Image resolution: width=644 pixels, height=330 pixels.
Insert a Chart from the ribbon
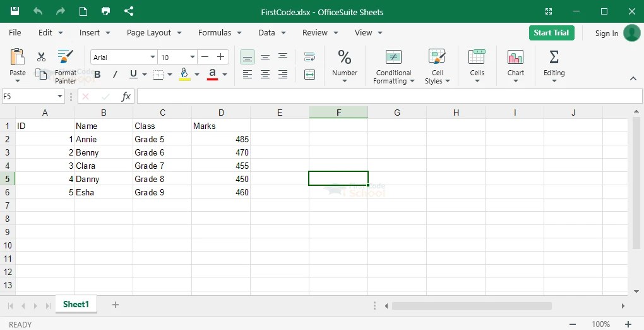[x=515, y=66]
